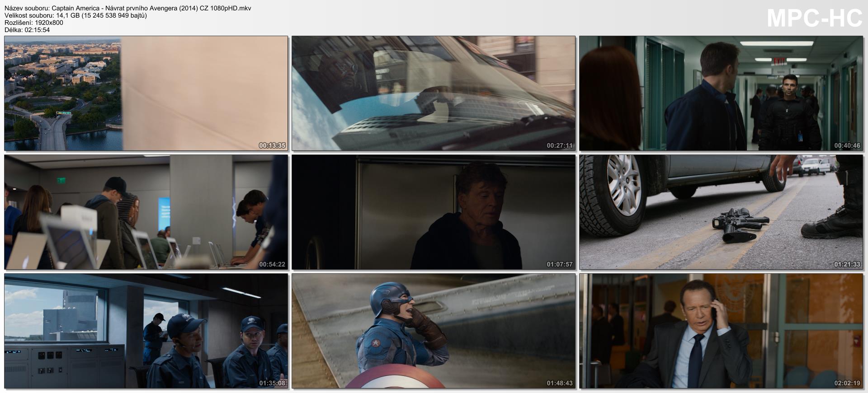Screen dimensions: 868x393
Task: Select the aerial city view thumbnail
Action: pos(146,93)
